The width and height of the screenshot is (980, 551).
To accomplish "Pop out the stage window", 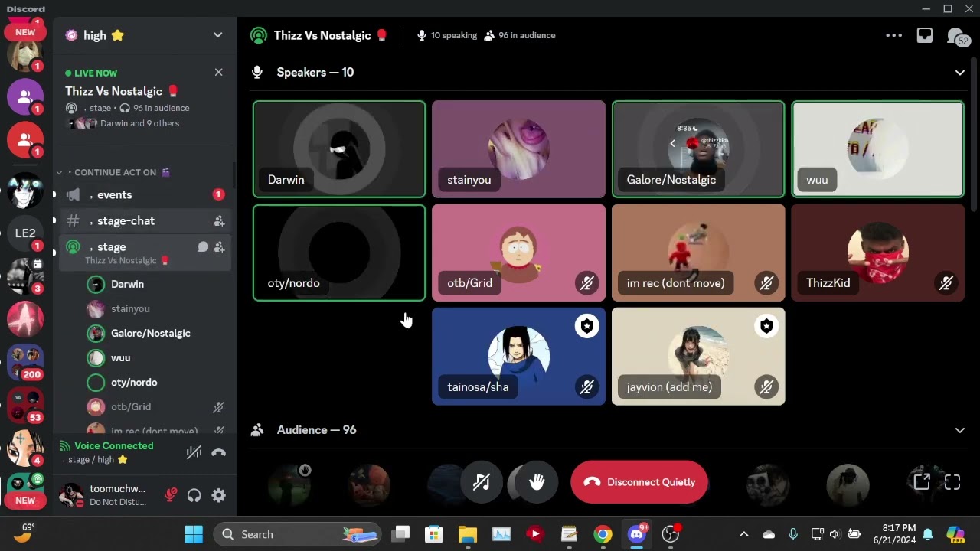I will pos(922,482).
